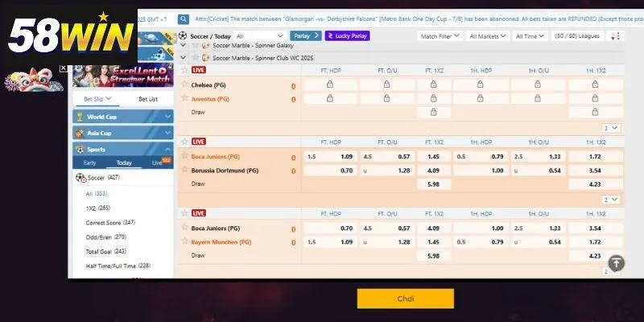Click the search magnifier icon

coord(184,19)
